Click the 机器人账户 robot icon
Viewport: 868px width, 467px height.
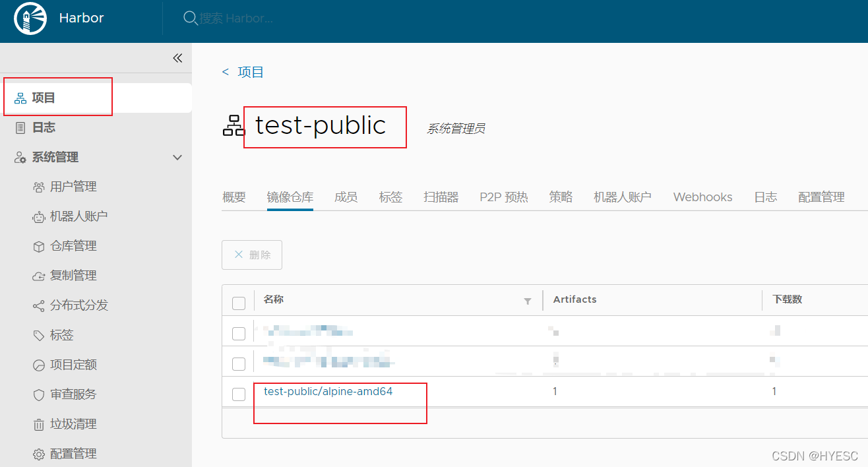coord(38,217)
